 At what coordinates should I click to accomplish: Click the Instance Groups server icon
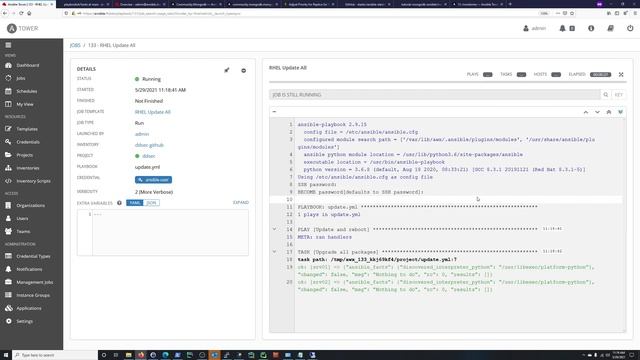(8, 295)
